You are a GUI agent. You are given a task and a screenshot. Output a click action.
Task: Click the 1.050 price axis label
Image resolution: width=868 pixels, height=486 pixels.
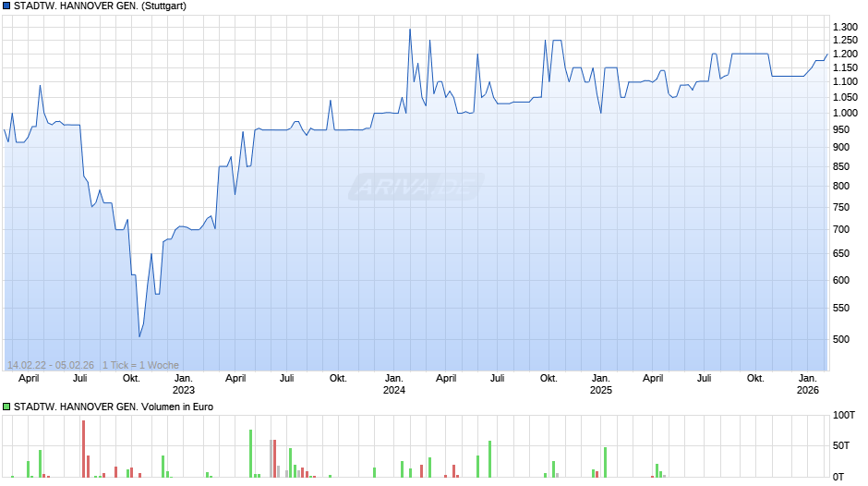[845, 98]
